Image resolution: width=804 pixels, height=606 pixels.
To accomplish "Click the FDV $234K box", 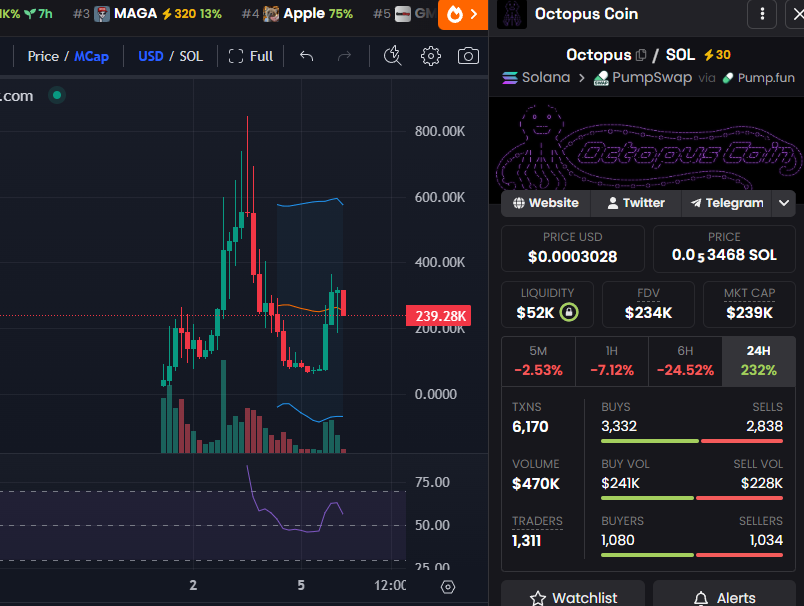I will (x=648, y=305).
